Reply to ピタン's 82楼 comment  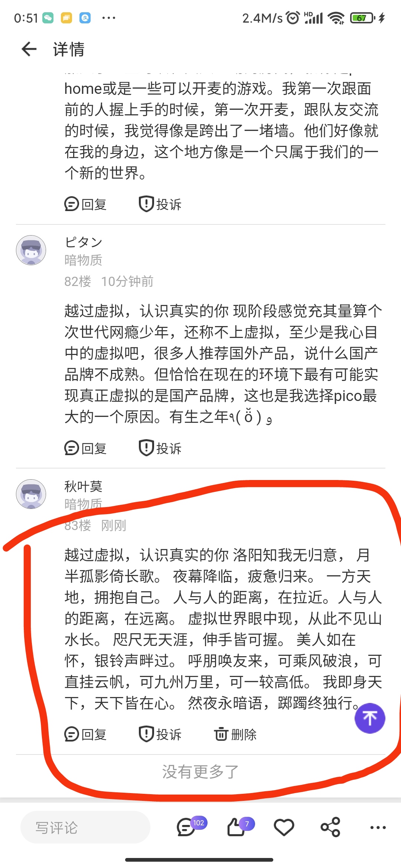coord(85,448)
